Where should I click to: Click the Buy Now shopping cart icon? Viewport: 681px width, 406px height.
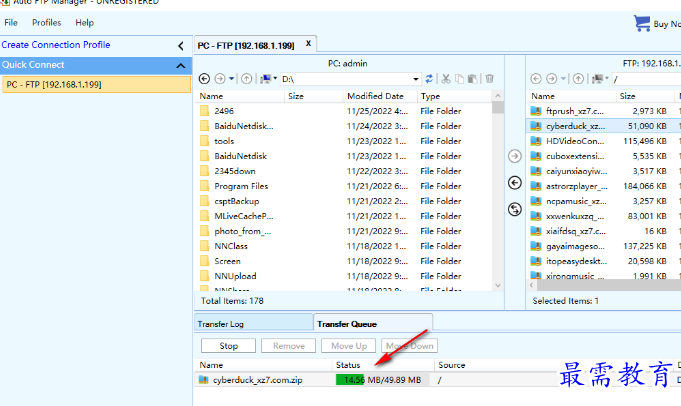[x=642, y=23]
